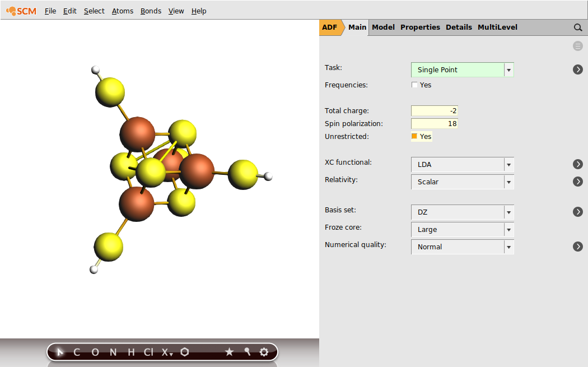Open the XC functional dropdown
Viewport: 588px width, 367px height.
click(508, 164)
